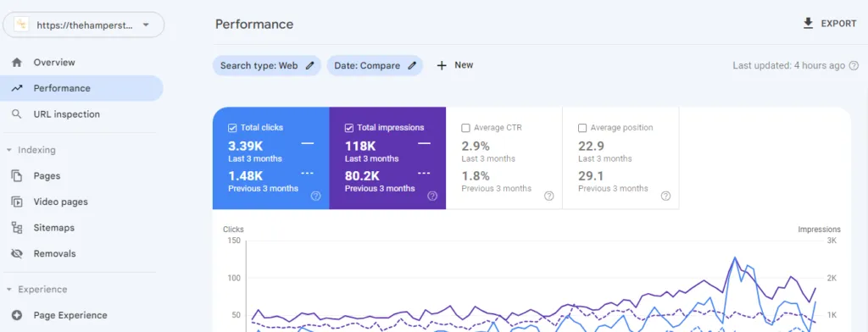Click the help icon on Total impressions card
Screen dimensions: 868x332
coord(432,196)
